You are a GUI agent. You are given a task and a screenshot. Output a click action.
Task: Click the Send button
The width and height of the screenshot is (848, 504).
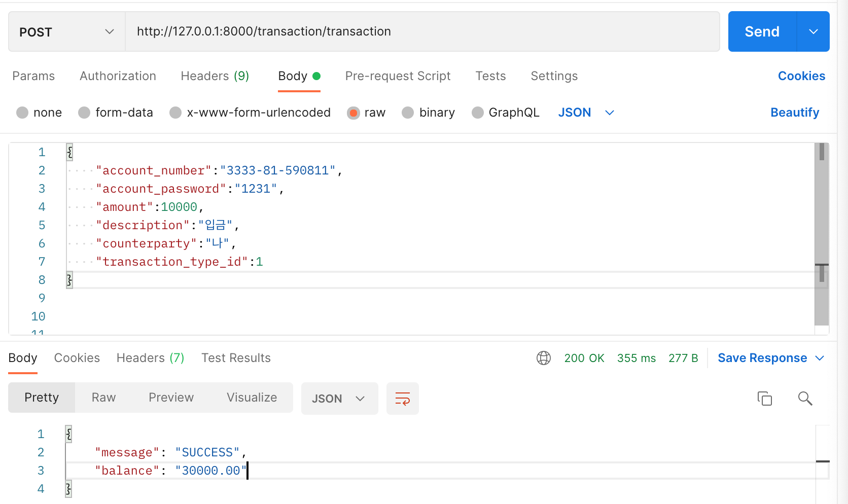pyautogui.click(x=761, y=31)
